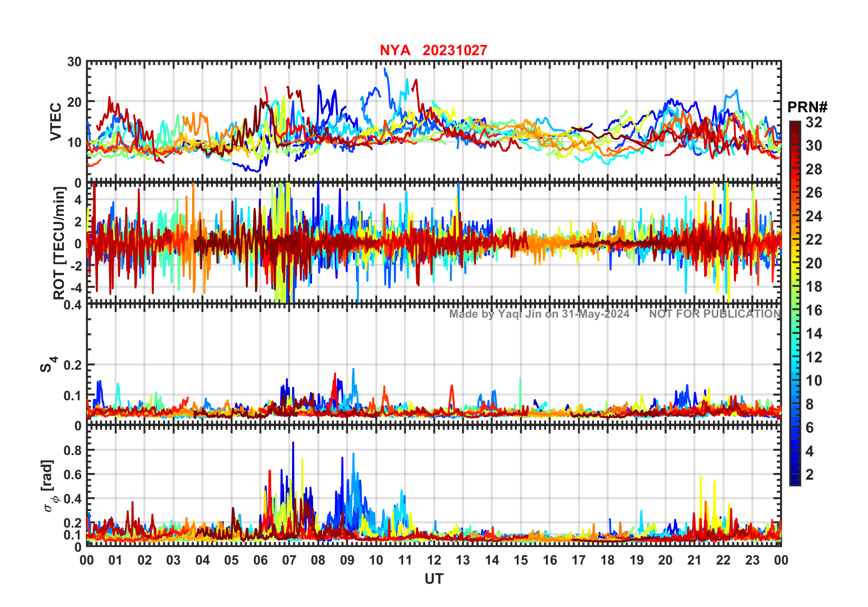
Task: Pick UT axis hour tick "12"
Action: coord(434,560)
